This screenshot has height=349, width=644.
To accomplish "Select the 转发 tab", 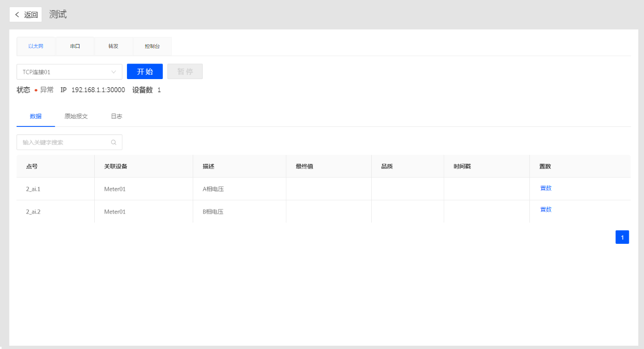I will coord(113,46).
